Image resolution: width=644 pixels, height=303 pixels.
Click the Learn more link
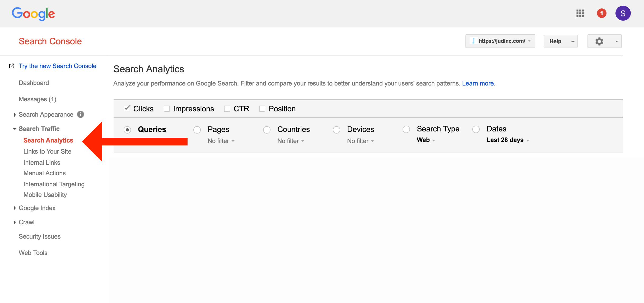tap(479, 83)
